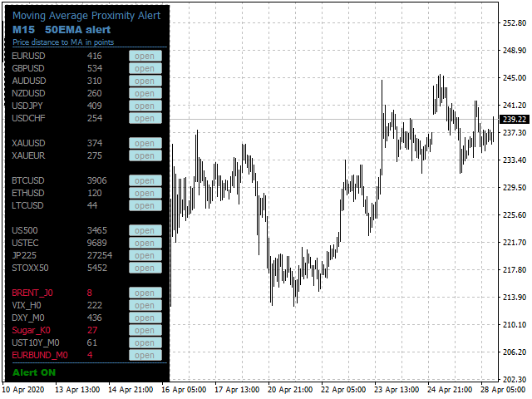Image resolution: width=532 pixels, height=399 pixels.
Task: Select the EURUSD symbol name
Action: 28,56
